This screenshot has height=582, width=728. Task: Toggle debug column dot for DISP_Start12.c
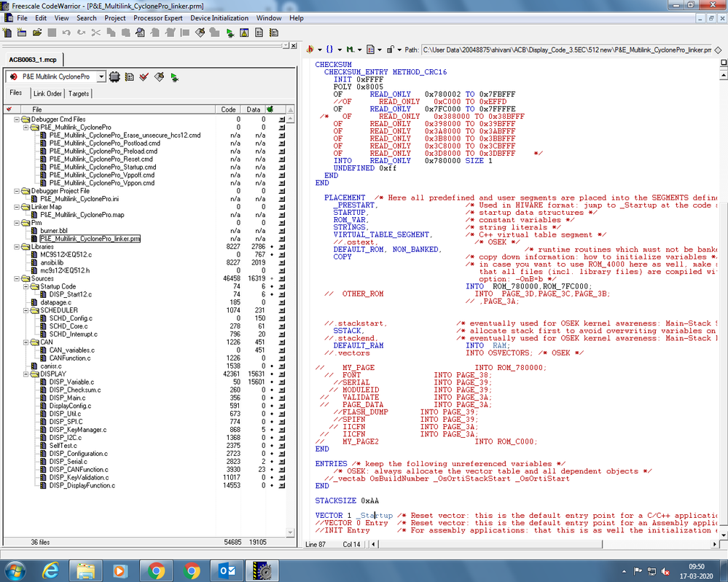272,294
